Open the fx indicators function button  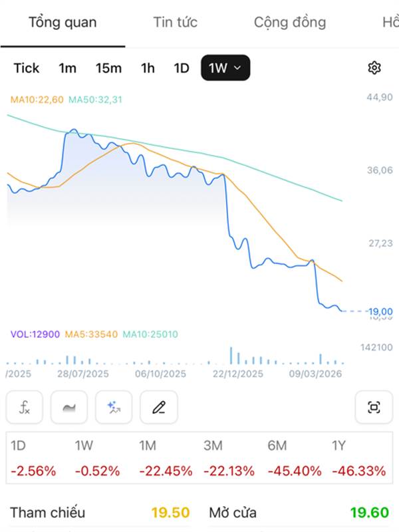pyautogui.click(x=25, y=408)
